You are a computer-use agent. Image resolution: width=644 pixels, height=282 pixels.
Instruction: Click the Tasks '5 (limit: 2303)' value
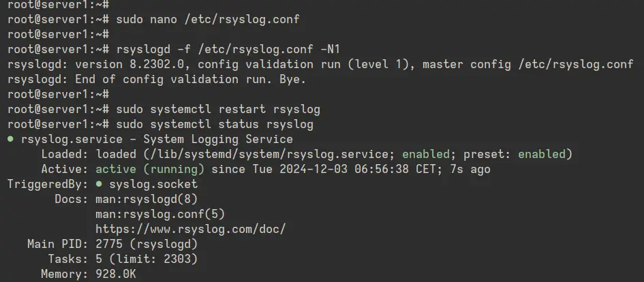click(147, 259)
